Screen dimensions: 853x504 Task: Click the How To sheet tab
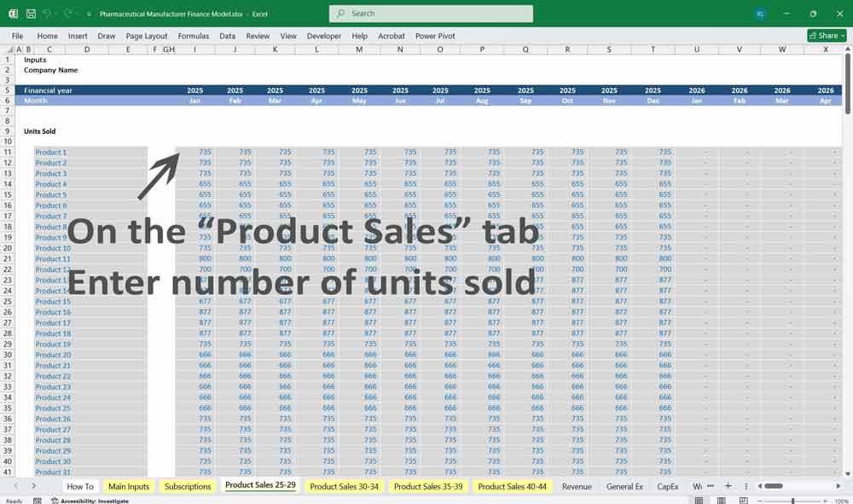pyautogui.click(x=80, y=487)
